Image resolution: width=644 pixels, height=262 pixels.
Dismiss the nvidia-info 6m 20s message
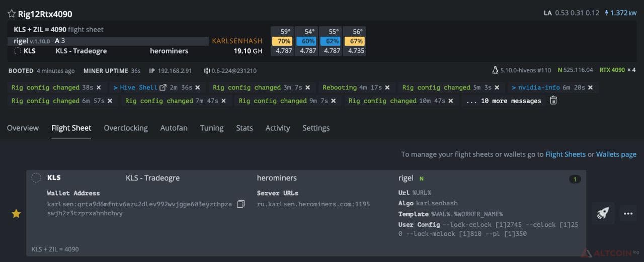tap(590, 88)
